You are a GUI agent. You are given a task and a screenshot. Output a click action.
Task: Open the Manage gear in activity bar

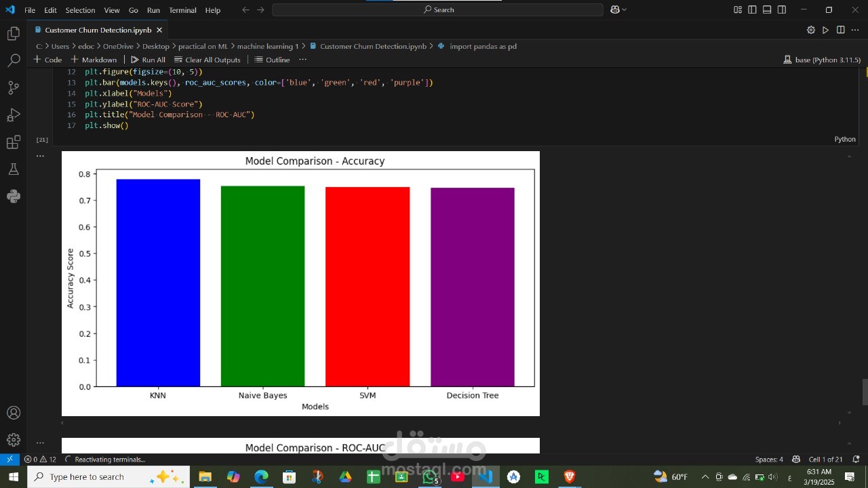14,440
